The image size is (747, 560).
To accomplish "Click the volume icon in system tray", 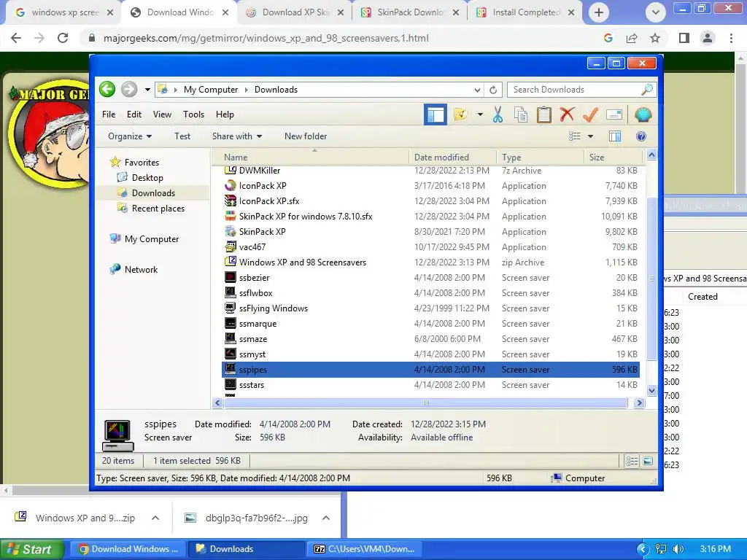I will (678, 549).
